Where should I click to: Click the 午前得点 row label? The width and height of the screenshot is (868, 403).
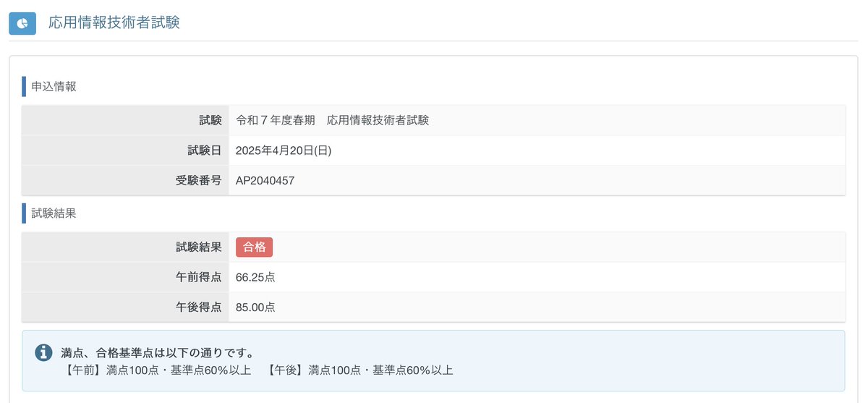(x=199, y=277)
